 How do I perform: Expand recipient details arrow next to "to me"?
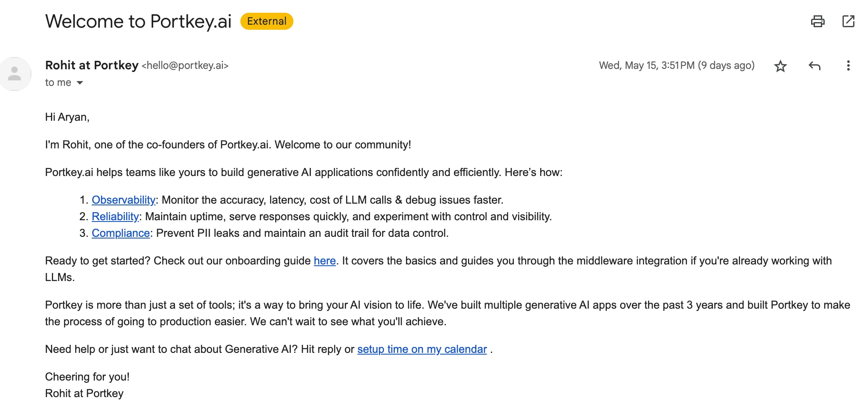click(80, 82)
